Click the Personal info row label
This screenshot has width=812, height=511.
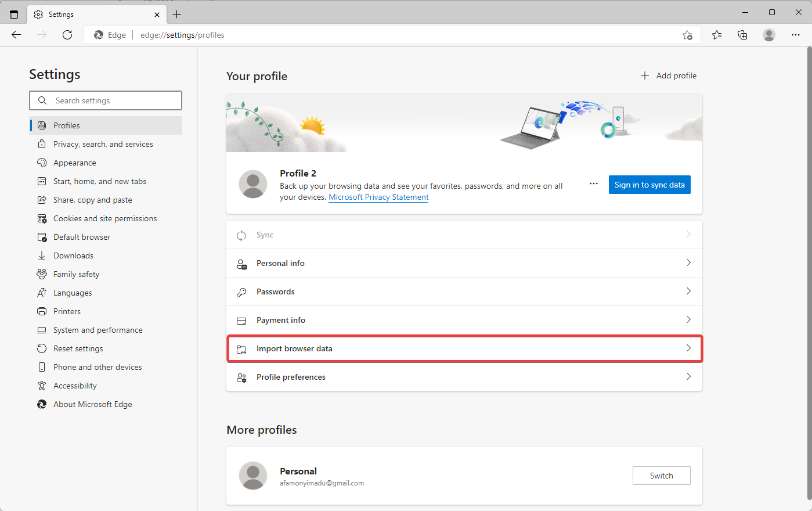280,264
